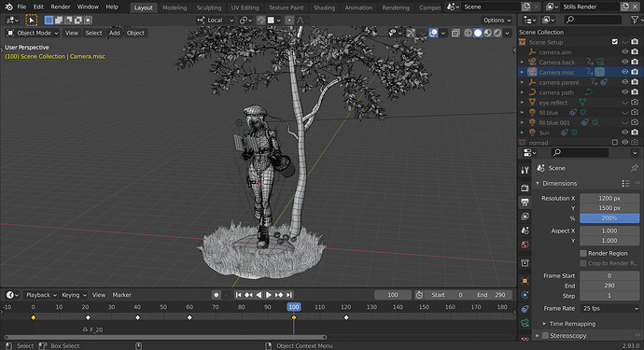Open the Object Mode dropdown
Viewport: 644px width, 350px height.
coord(33,33)
